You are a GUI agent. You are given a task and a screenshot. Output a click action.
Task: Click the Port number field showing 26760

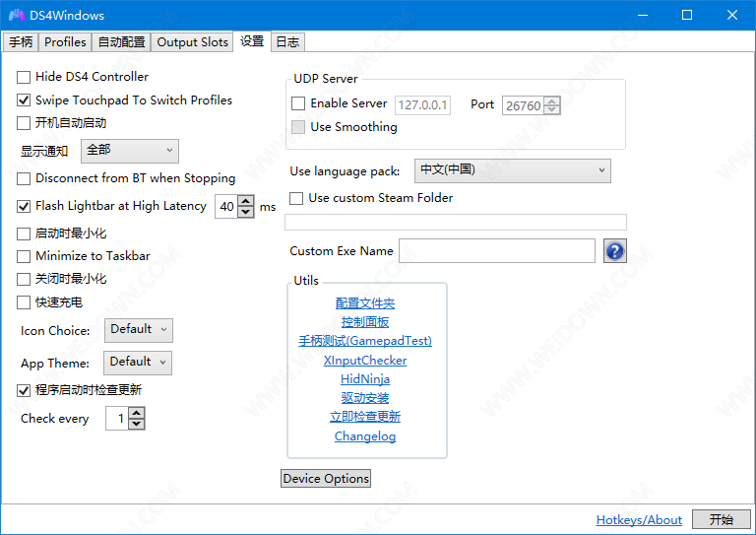523,105
